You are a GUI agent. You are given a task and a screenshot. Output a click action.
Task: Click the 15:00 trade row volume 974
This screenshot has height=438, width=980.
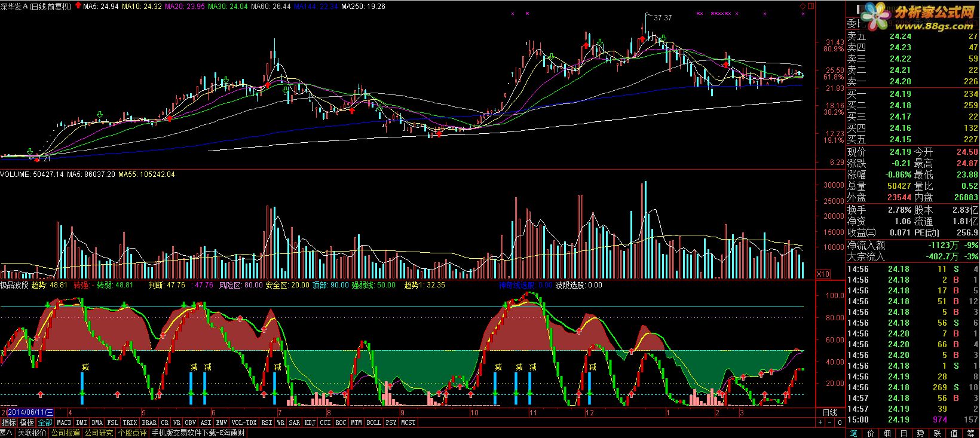pyautogui.click(x=940, y=419)
